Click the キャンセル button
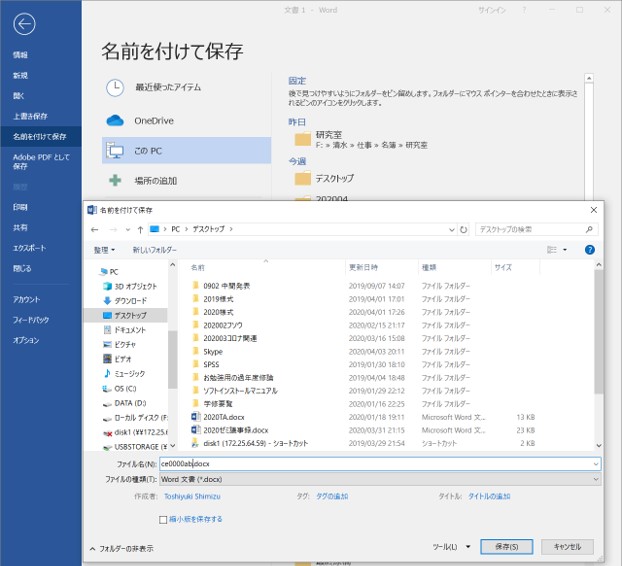The image size is (622, 566). (567, 547)
